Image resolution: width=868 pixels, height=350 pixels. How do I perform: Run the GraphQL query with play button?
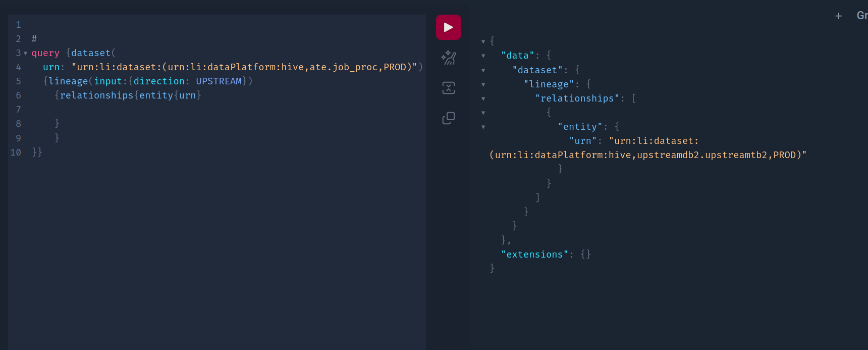tap(448, 27)
